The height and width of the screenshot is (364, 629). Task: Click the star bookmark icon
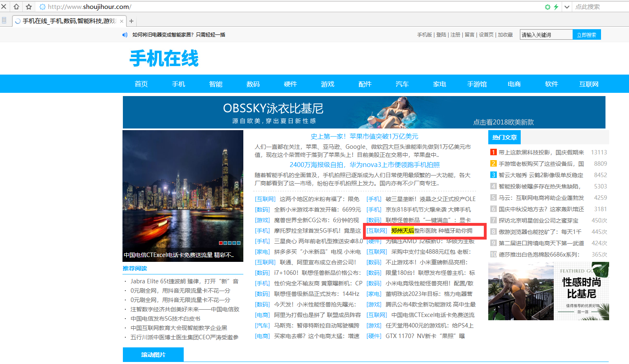[29, 6]
